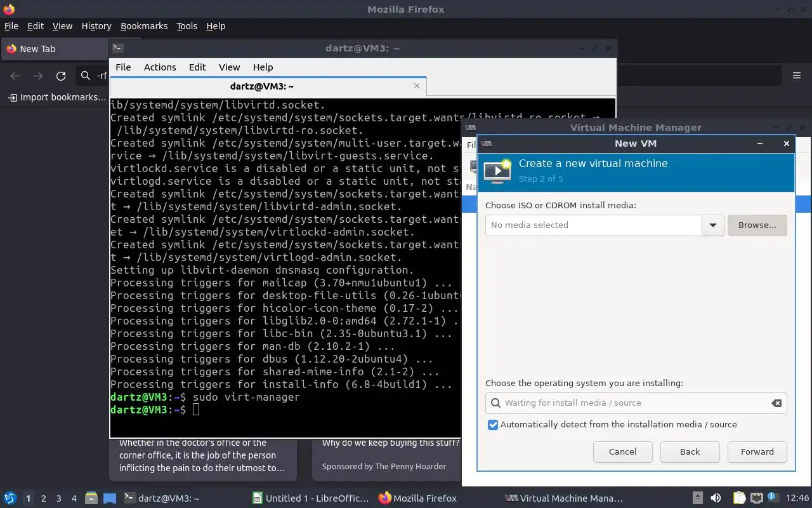
Task: Close the dartz@VM3 terminal tab
Action: tap(417, 86)
